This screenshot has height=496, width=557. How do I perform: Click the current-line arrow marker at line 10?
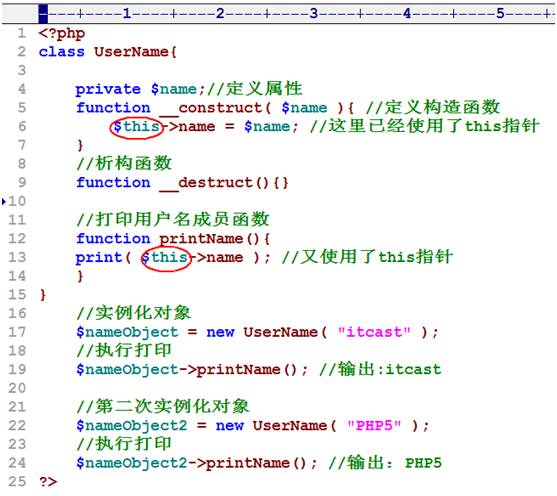4,202
